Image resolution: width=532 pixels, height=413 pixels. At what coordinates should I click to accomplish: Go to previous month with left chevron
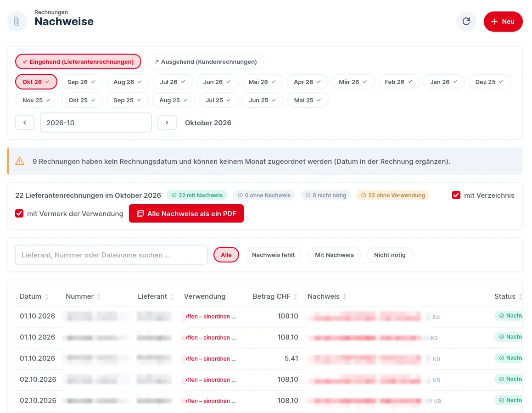(x=25, y=123)
